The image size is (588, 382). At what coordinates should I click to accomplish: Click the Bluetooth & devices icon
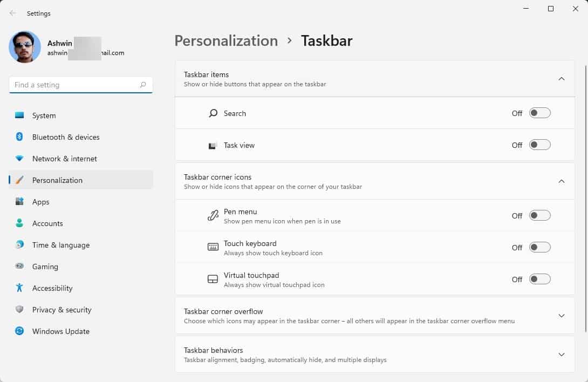[20, 137]
